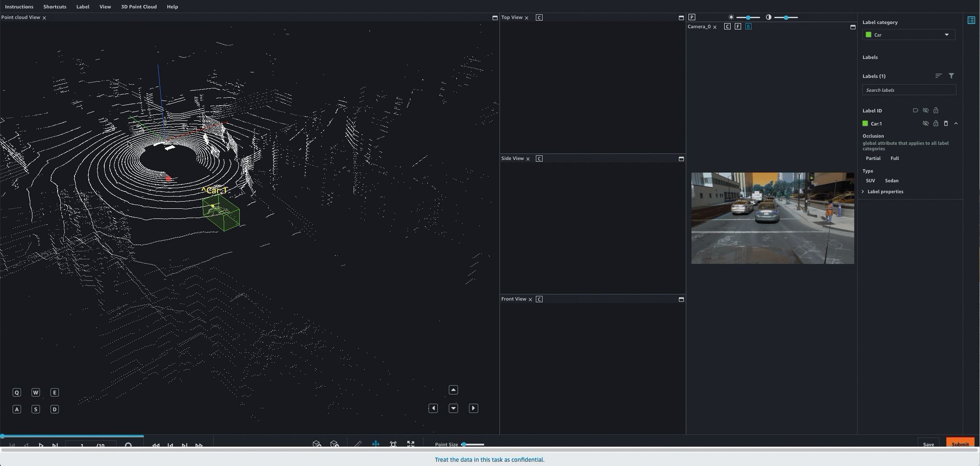Toggle the Car label visibility lock
980x466 pixels.
[x=935, y=124]
